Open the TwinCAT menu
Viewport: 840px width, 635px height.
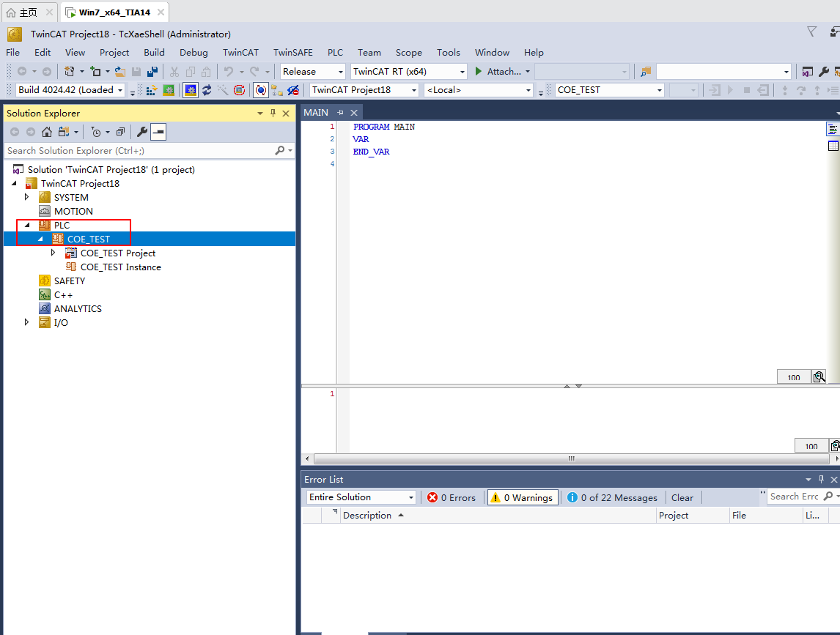coord(240,53)
